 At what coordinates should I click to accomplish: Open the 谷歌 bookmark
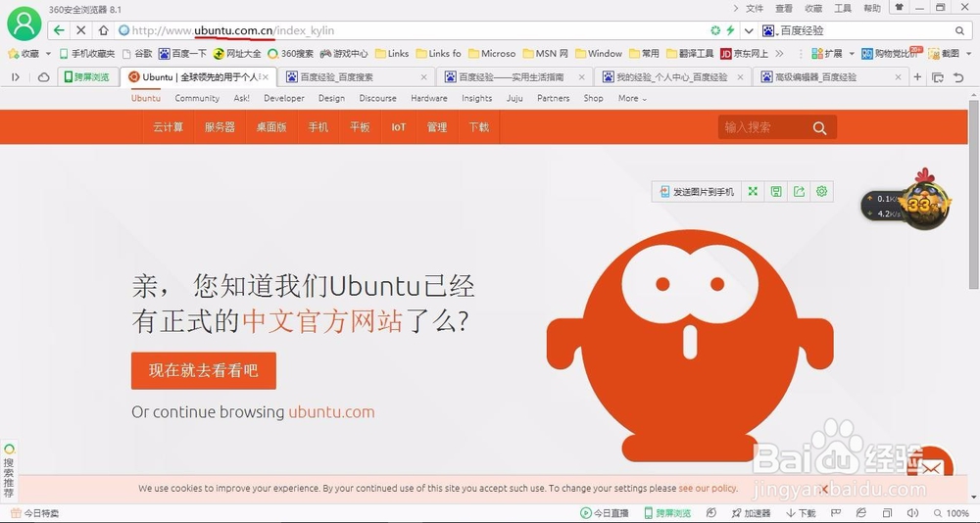pyautogui.click(x=137, y=54)
